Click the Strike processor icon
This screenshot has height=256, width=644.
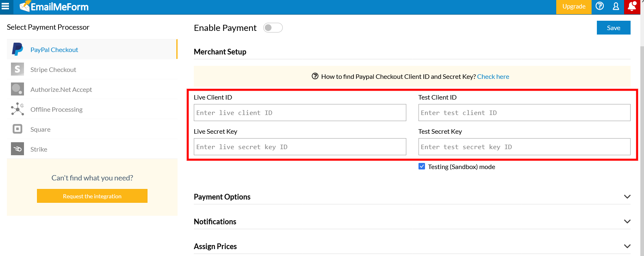tap(17, 149)
